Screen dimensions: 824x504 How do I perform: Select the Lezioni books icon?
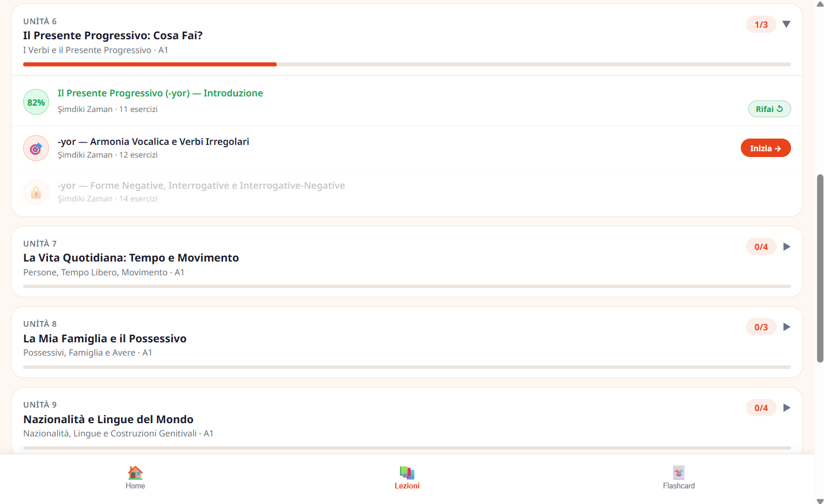tap(407, 472)
